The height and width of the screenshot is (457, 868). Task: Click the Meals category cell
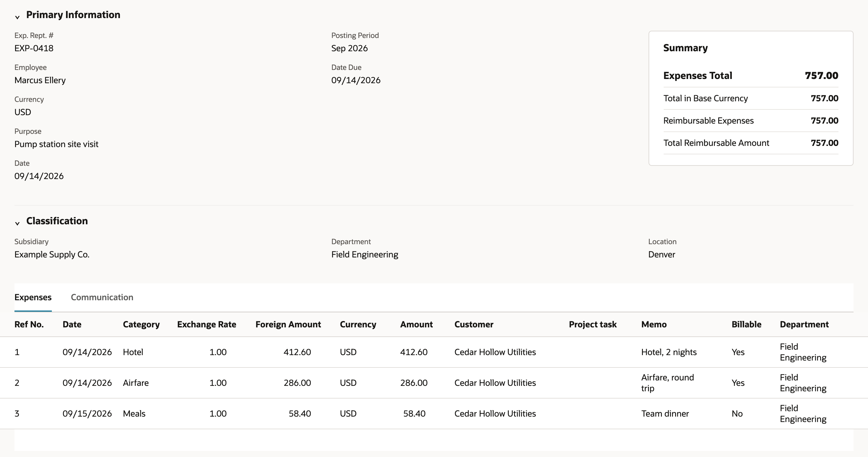point(134,414)
